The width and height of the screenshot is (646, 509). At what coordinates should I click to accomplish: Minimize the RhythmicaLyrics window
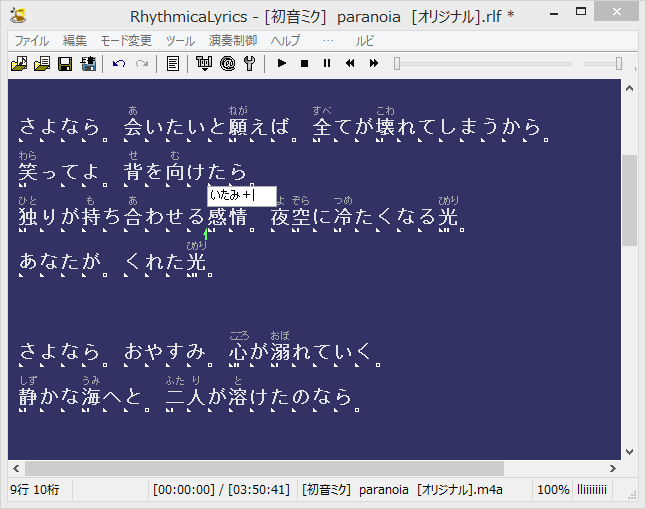point(554,13)
